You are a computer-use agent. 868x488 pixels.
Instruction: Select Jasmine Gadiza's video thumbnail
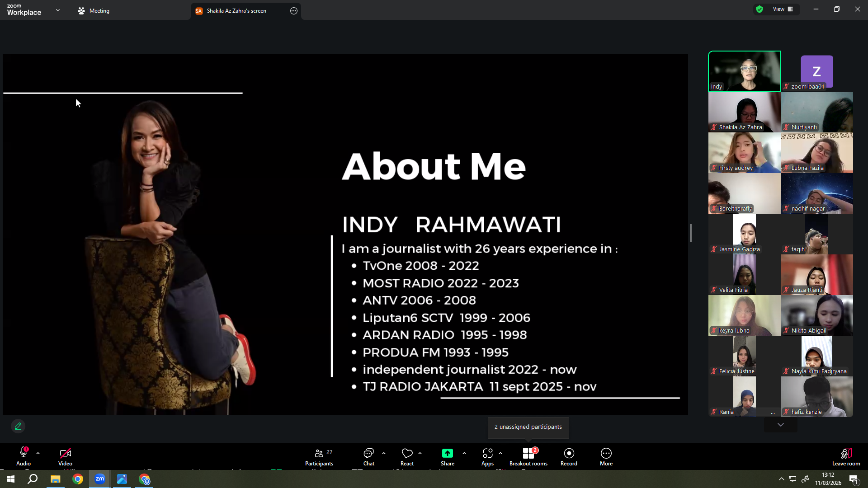tap(745, 234)
